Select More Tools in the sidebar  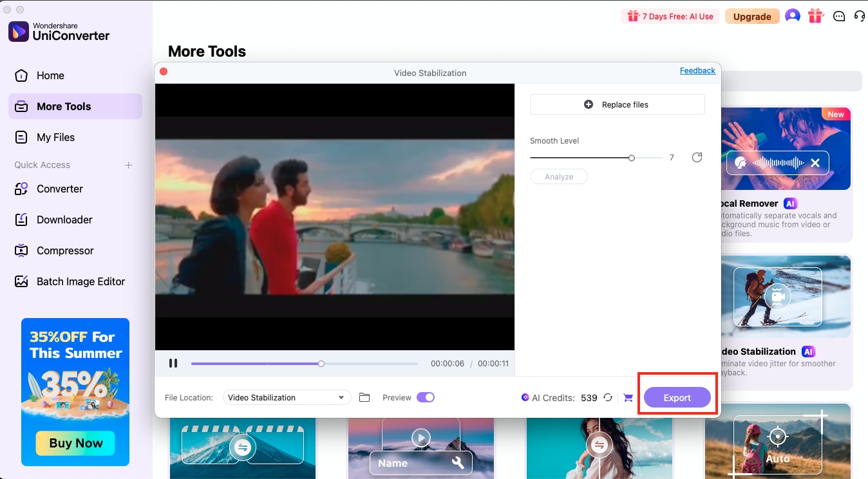75,106
